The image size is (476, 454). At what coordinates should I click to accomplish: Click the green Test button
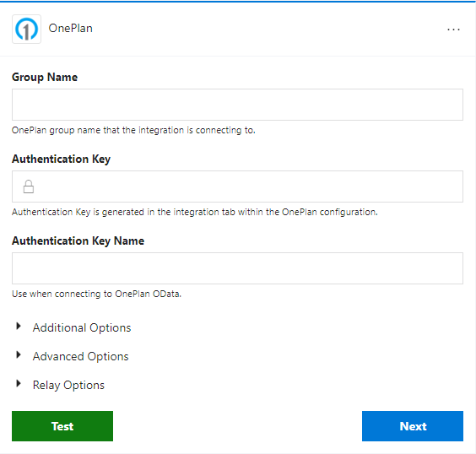tap(62, 426)
